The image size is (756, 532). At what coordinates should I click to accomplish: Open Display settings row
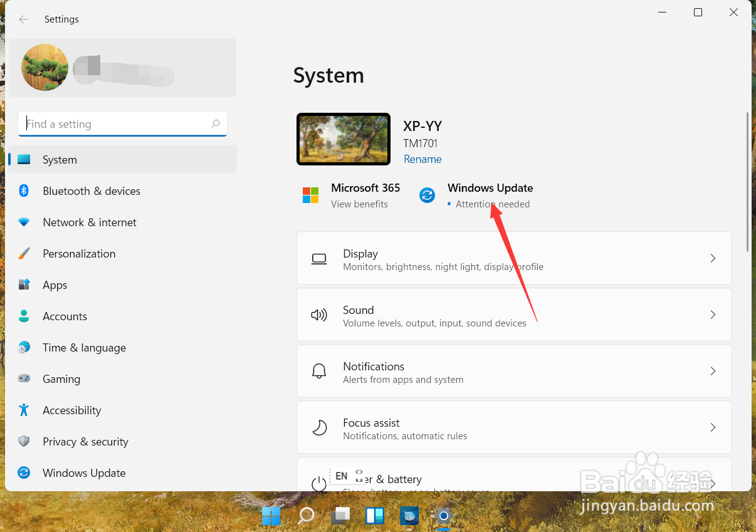(514, 258)
